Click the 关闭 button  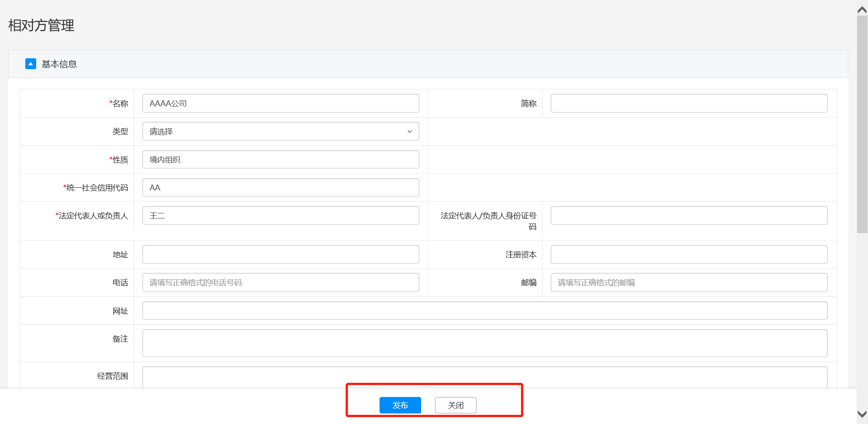click(455, 405)
